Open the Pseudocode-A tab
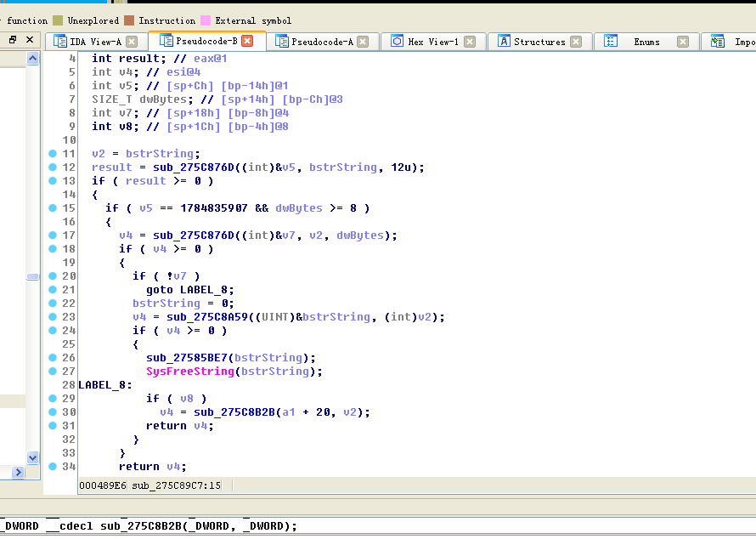756x539 pixels. pyautogui.click(x=322, y=42)
